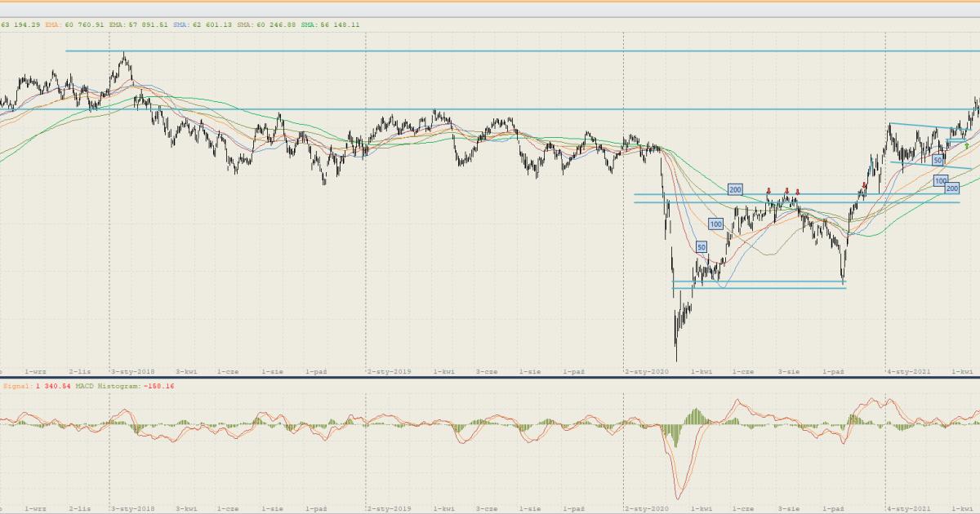Screen dimensions: 980x514
Task: Select the 200 label in mid-2020
Action: point(735,189)
